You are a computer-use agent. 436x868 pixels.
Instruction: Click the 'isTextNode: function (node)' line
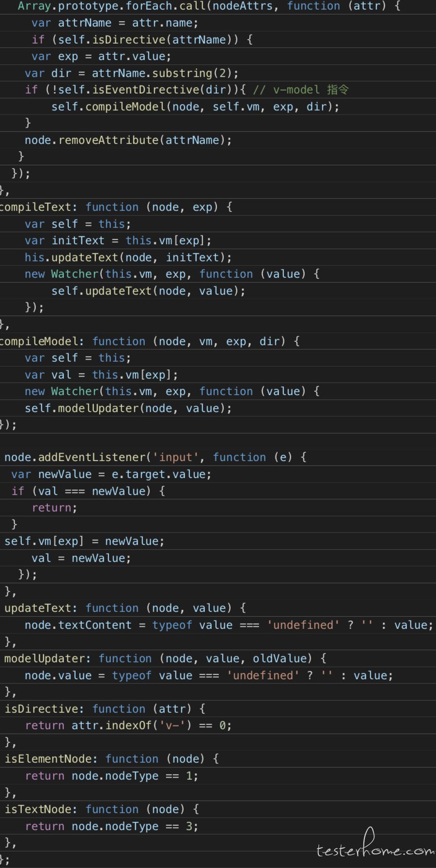coord(102,809)
